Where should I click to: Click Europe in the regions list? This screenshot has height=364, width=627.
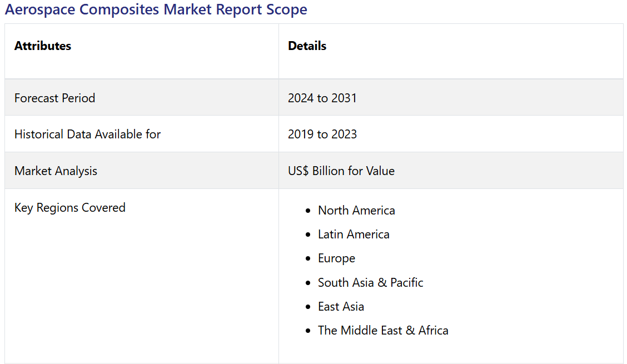tap(336, 258)
